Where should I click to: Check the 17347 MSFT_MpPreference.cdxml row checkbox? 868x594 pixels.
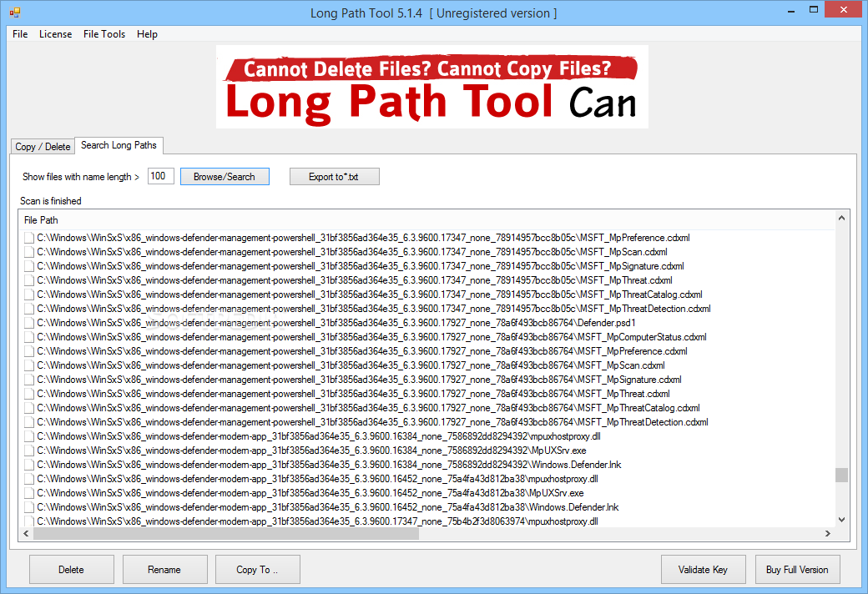pyautogui.click(x=29, y=238)
